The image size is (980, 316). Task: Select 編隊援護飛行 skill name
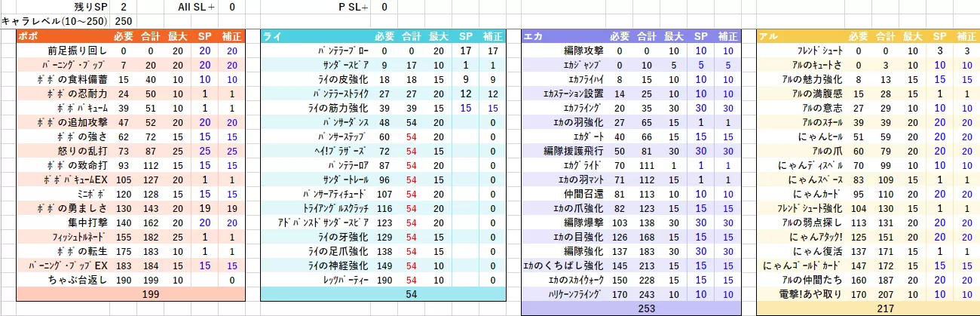click(574, 151)
